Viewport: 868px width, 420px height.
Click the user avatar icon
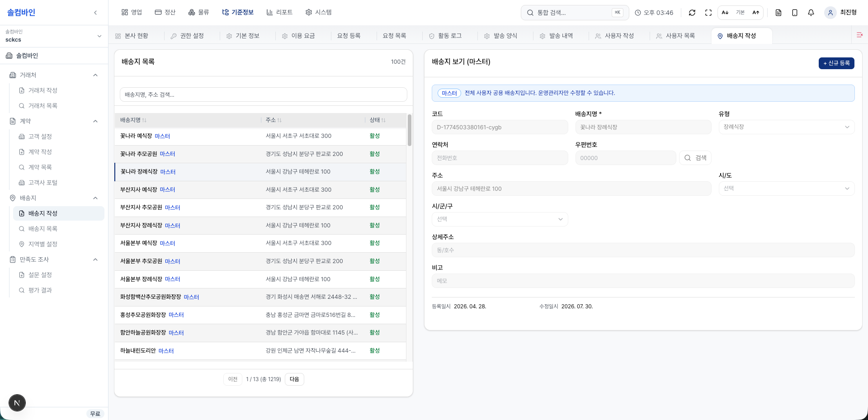point(830,13)
